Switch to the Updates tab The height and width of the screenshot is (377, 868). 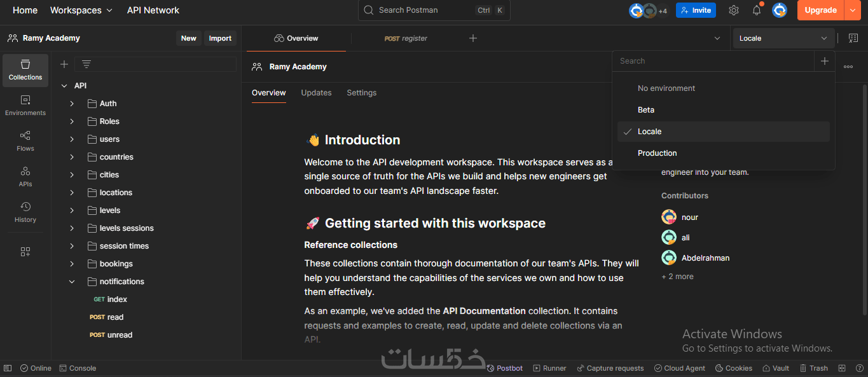click(x=316, y=93)
